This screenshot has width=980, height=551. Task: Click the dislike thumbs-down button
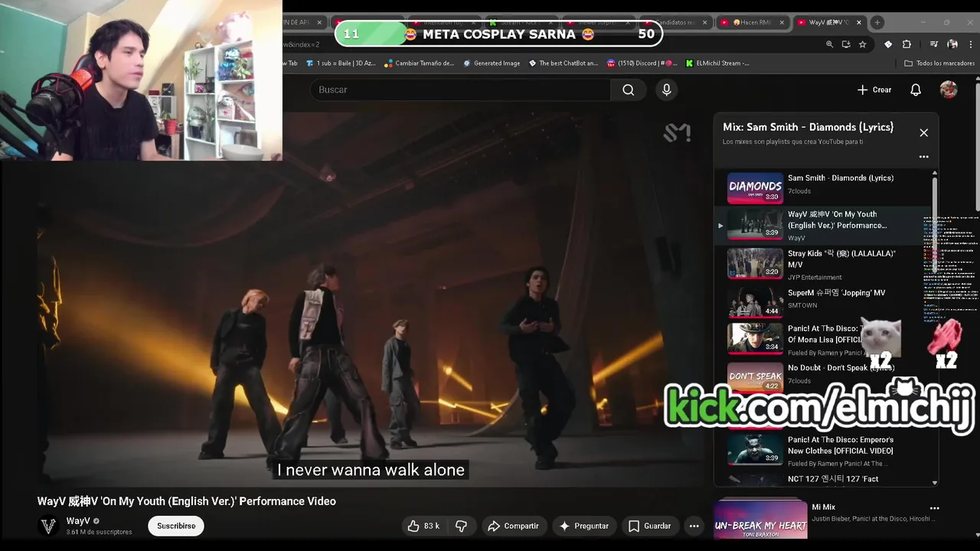point(461,526)
